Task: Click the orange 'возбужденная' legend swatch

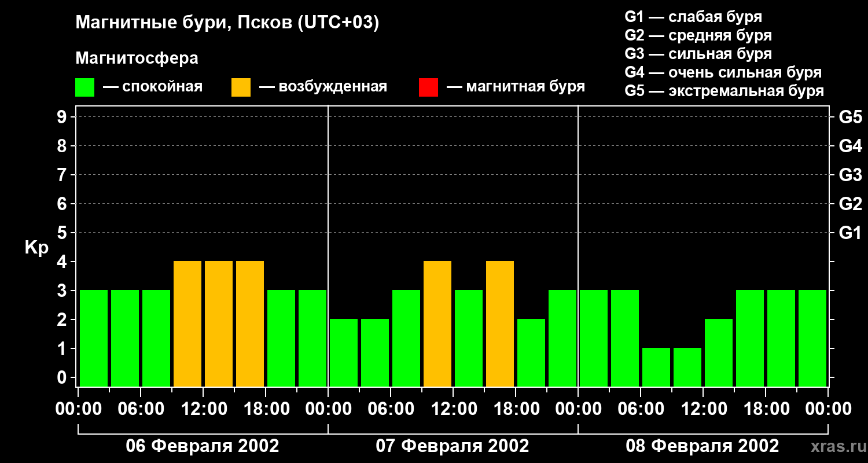Action: click(x=241, y=87)
